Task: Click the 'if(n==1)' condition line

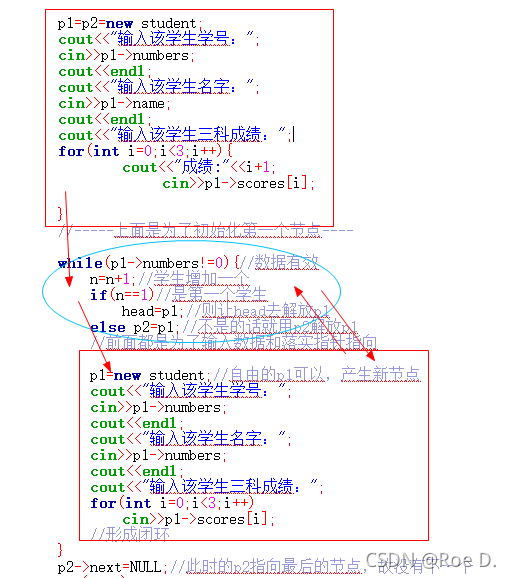Action: [122, 295]
